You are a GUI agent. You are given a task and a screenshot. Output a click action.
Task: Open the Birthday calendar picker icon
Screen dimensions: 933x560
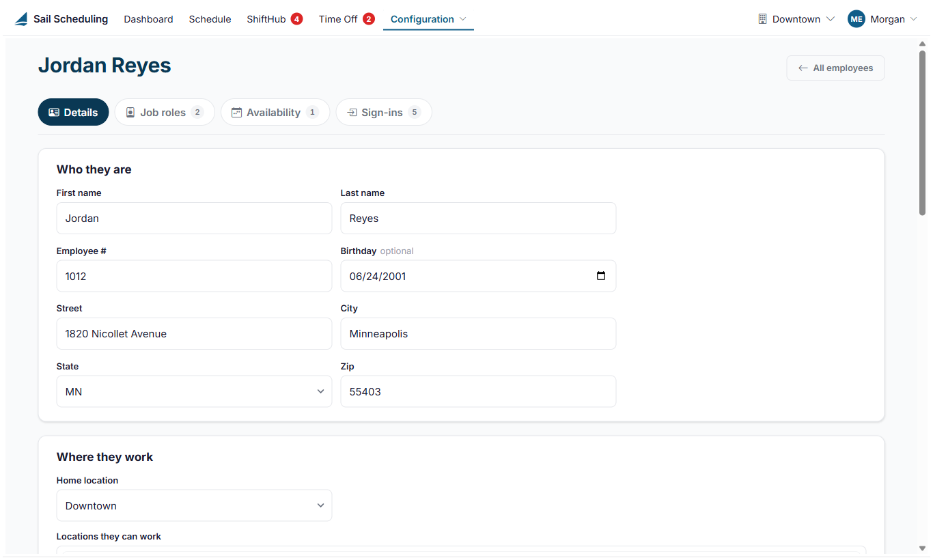click(x=601, y=276)
